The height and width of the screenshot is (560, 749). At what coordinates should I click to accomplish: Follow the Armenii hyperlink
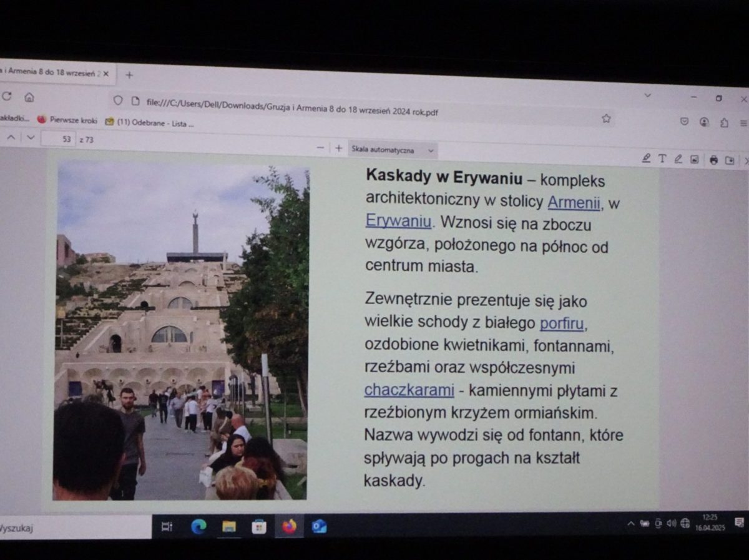click(574, 202)
